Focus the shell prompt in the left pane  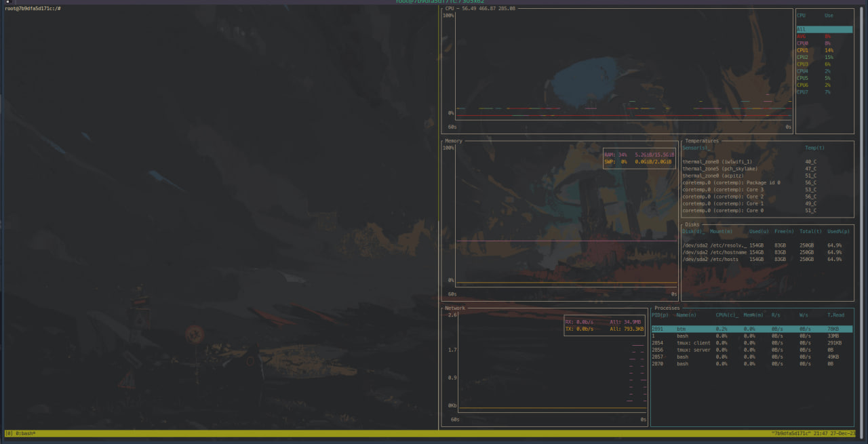[33, 8]
